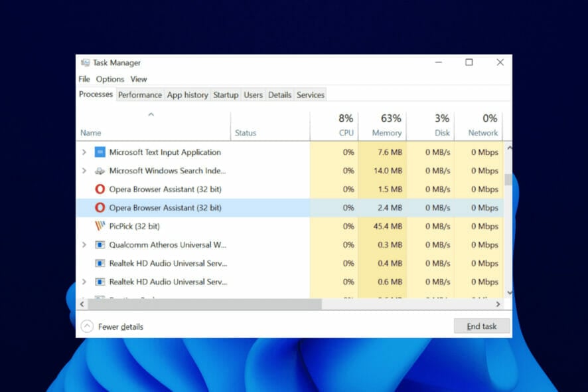Viewport: 588px width, 392px height.
Task: Expand the Qualcomm Atheros Universal process group
Action: coord(84,245)
